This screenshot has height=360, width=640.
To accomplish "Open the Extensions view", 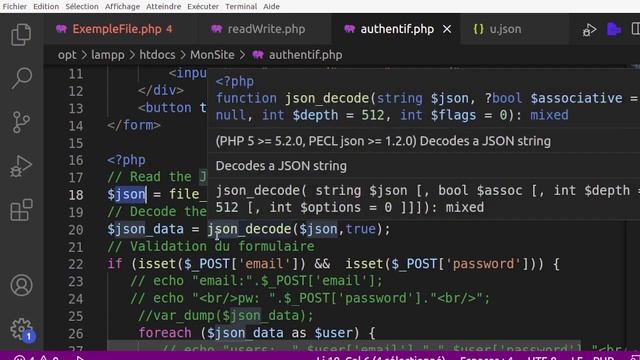I will click(21, 210).
